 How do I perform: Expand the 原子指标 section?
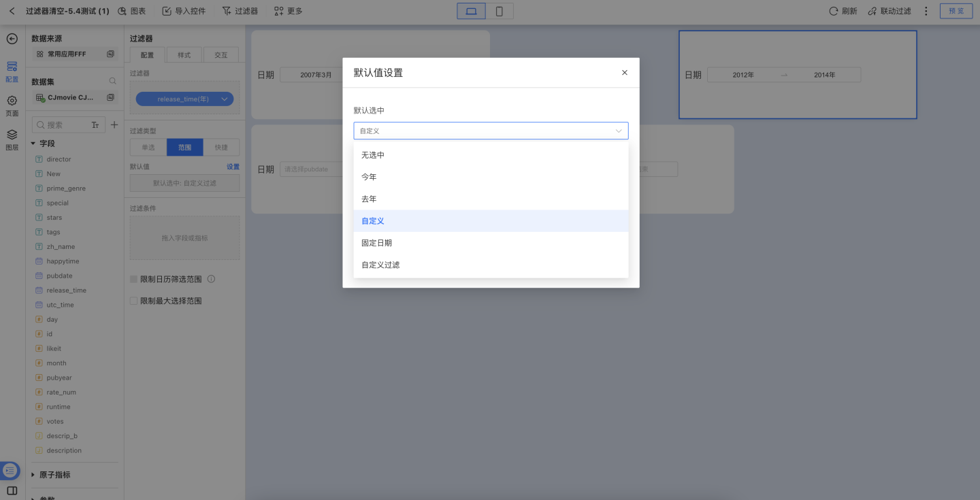(33, 475)
